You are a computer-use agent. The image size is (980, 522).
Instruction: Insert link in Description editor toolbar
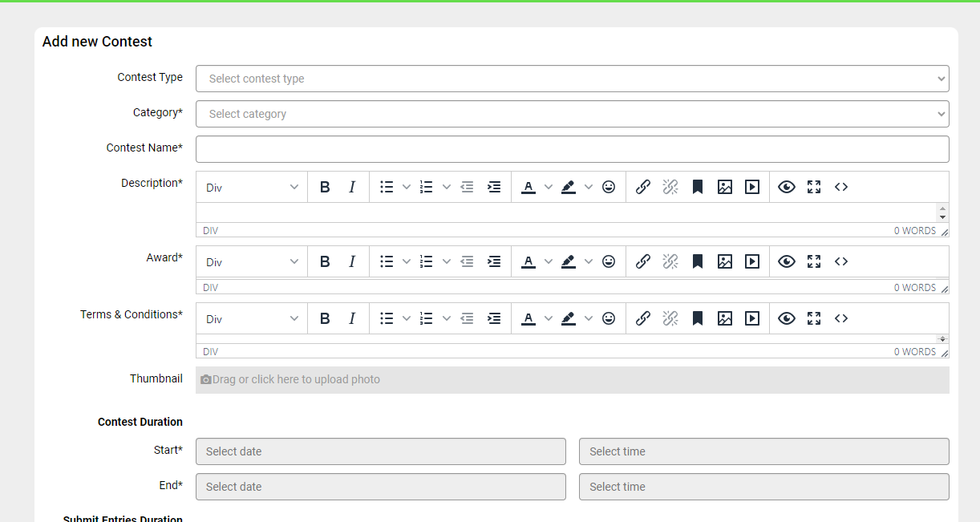(643, 187)
